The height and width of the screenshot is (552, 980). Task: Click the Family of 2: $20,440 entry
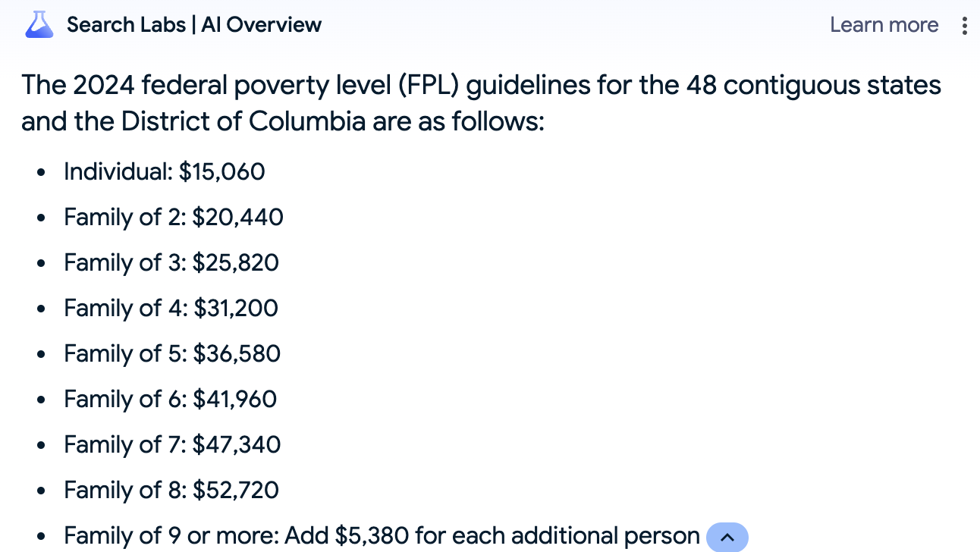point(173,218)
